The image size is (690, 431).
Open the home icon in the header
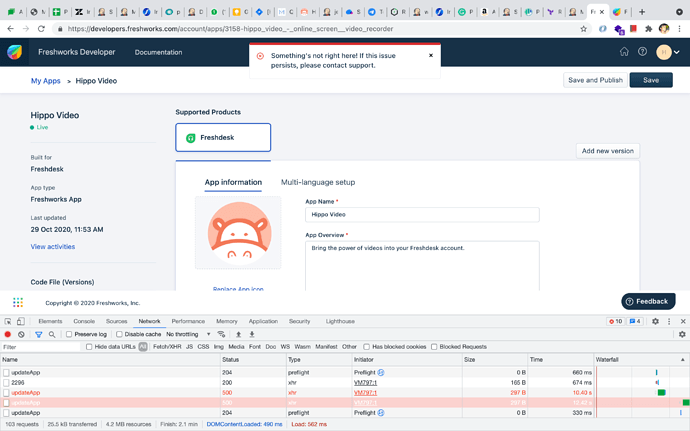[624, 52]
